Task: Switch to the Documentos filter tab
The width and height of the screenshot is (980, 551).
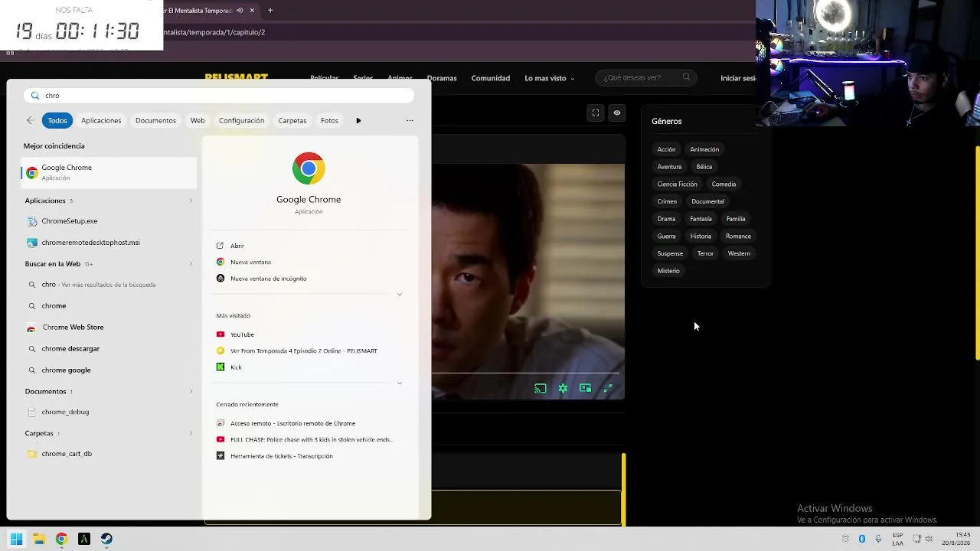Action: click(x=155, y=120)
